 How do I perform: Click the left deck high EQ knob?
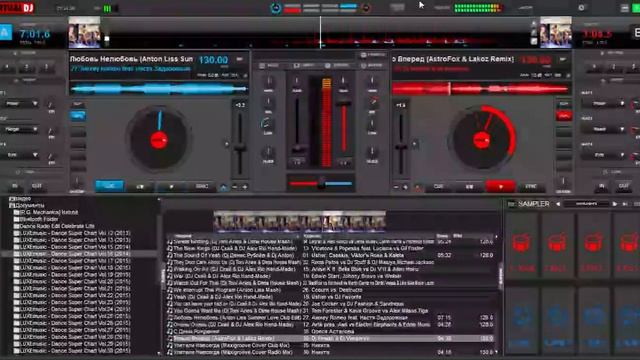coord(268,82)
